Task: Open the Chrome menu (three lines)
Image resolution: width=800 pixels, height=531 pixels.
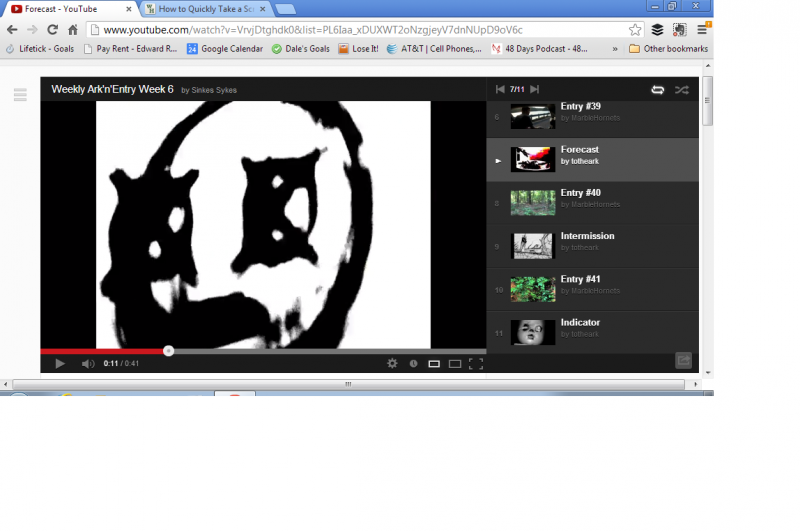Action: click(x=702, y=30)
